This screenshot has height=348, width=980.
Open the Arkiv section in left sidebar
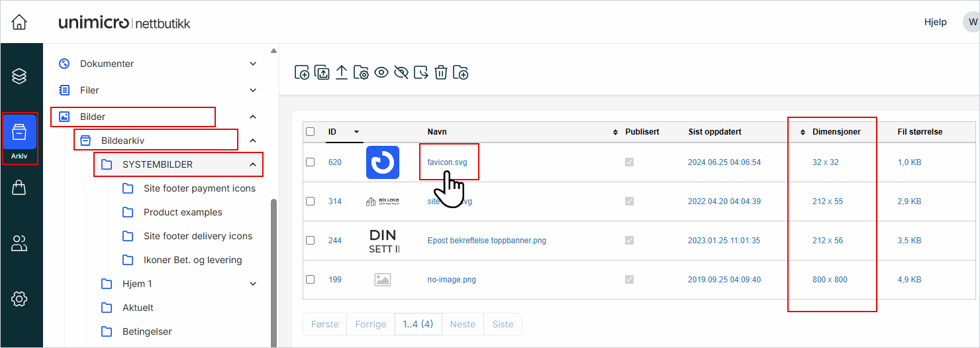coord(19,139)
